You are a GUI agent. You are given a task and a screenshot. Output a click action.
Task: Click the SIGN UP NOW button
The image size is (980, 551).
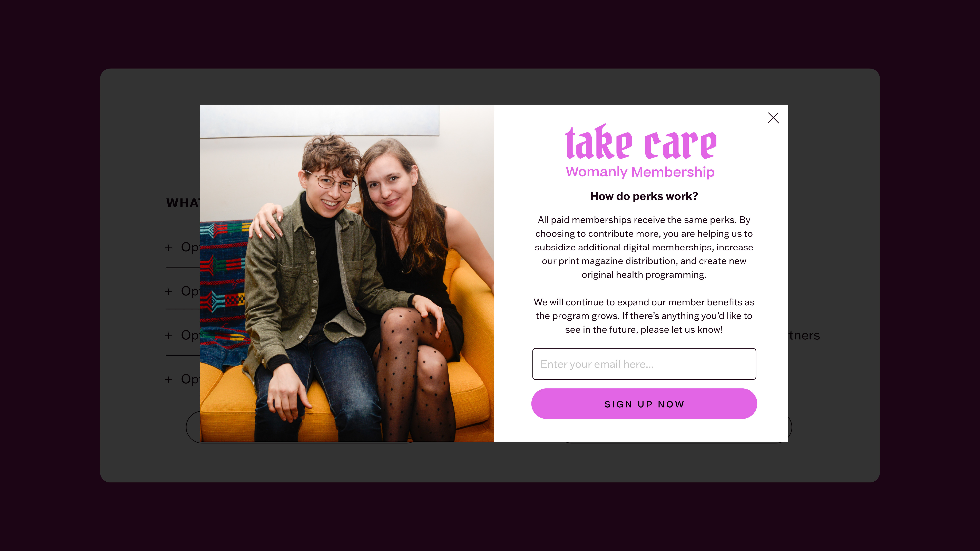pyautogui.click(x=644, y=404)
